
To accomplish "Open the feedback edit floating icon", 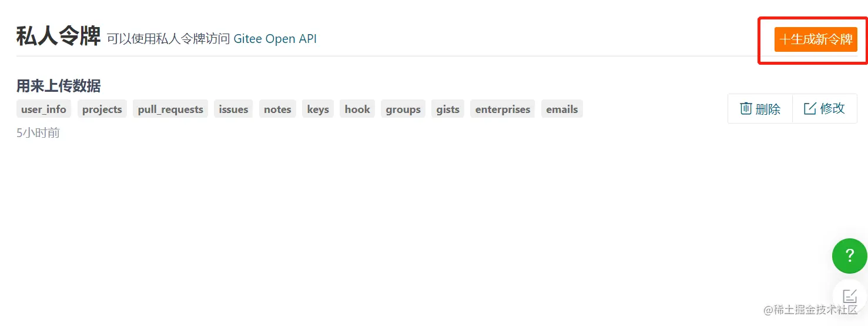I will [x=850, y=296].
